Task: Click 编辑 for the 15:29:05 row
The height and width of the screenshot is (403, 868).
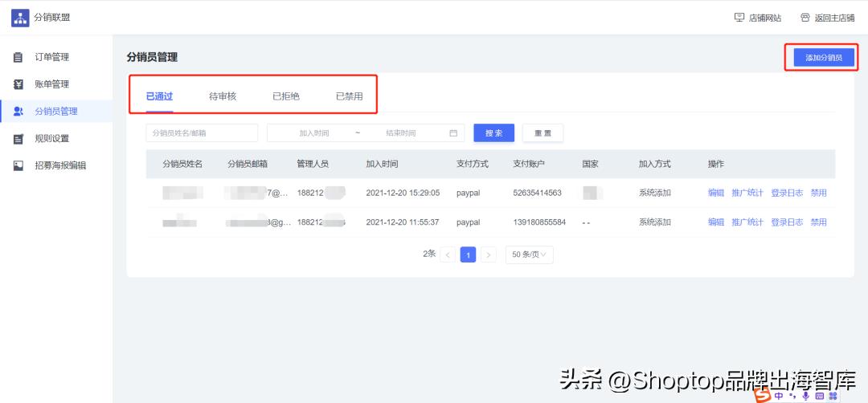Action: click(716, 193)
